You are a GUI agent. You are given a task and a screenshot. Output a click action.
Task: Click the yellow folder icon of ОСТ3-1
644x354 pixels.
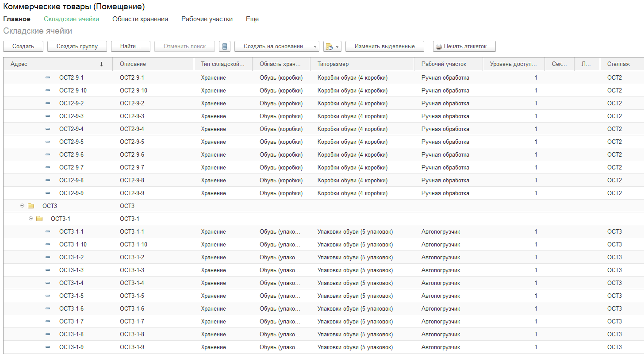[x=39, y=219]
